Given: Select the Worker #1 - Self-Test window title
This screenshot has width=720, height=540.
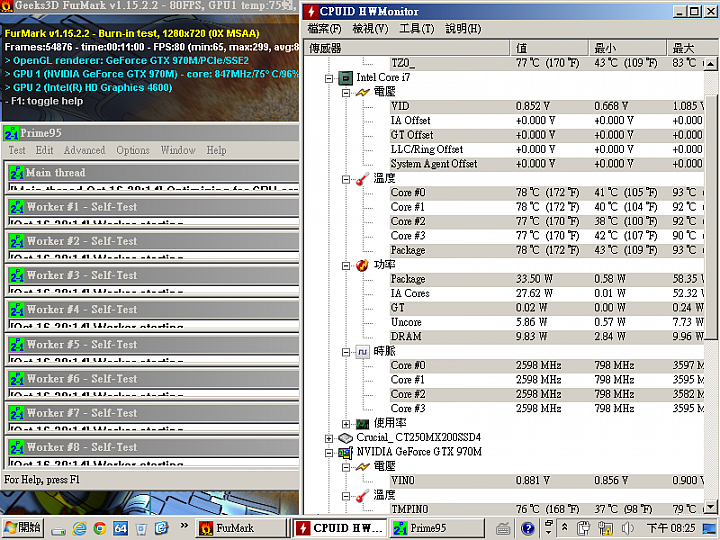Looking at the screenshot, I should pyautogui.click(x=82, y=207).
